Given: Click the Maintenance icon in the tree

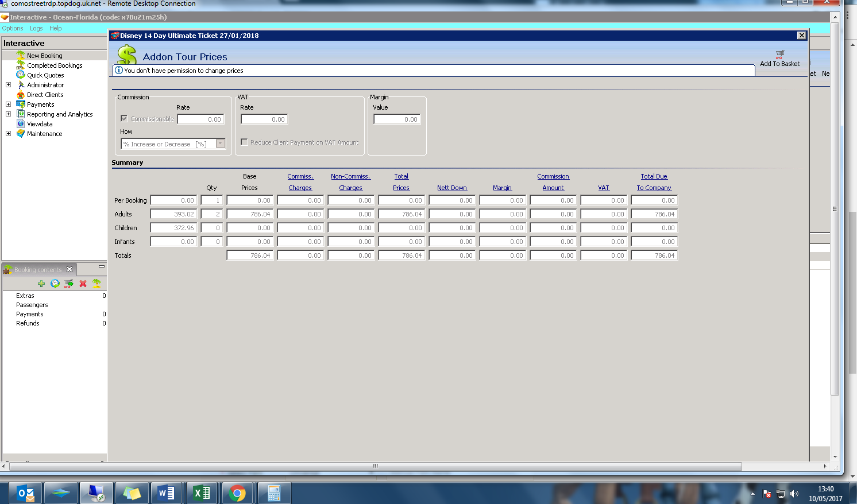Looking at the screenshot, I should 21,133.
